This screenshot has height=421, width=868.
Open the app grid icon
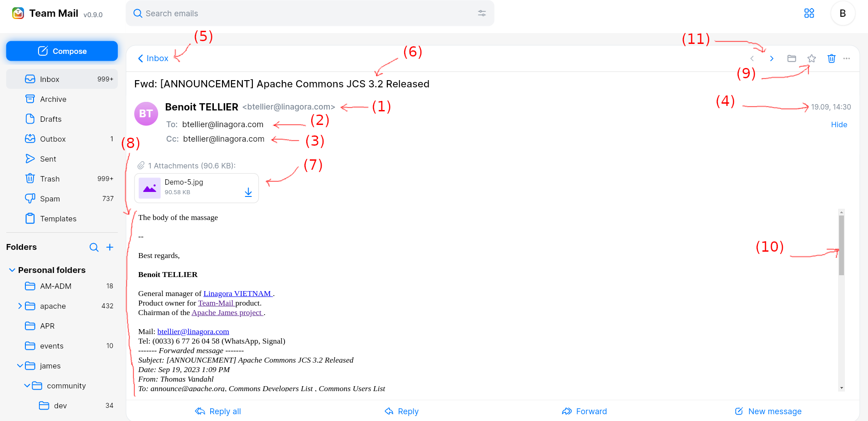tap(809, 13)
